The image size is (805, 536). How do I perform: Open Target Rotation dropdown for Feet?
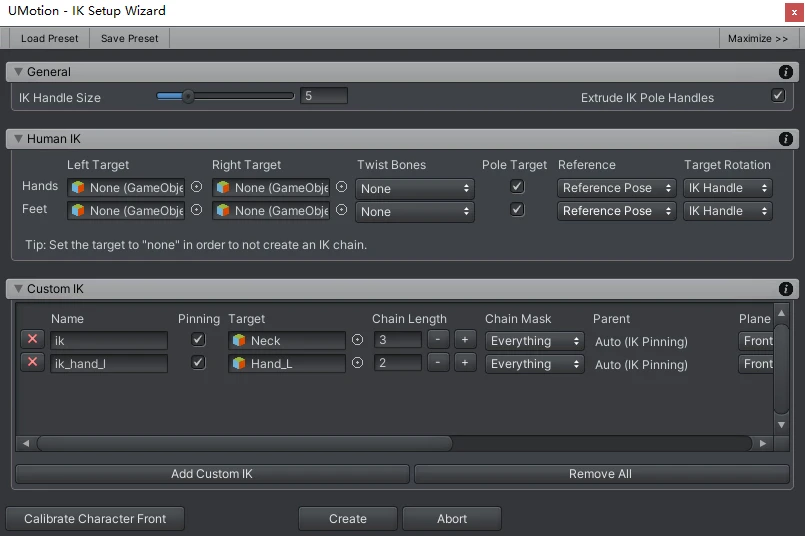(x=727, y=211)
